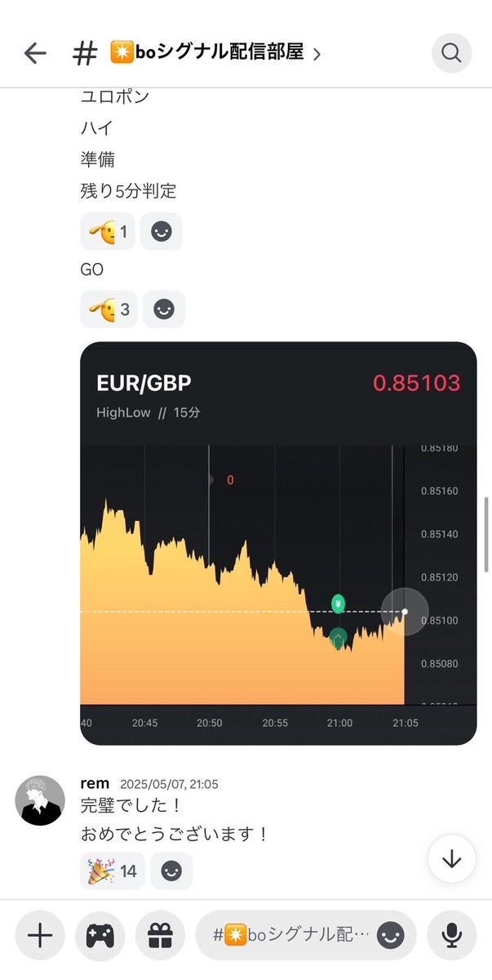Add reaction beside the party popper count
The width and height of the screenshot is (492, 980).
pos(171,871)
